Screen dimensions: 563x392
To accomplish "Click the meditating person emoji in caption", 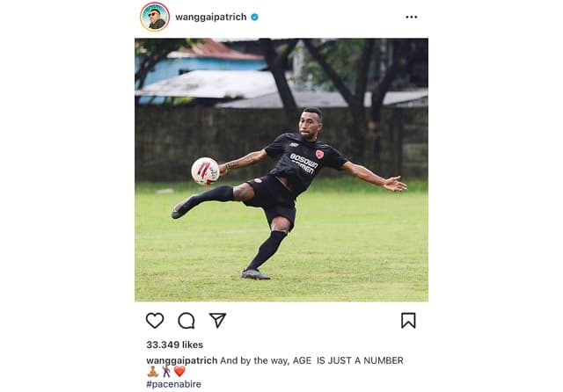I will point(152,371).
